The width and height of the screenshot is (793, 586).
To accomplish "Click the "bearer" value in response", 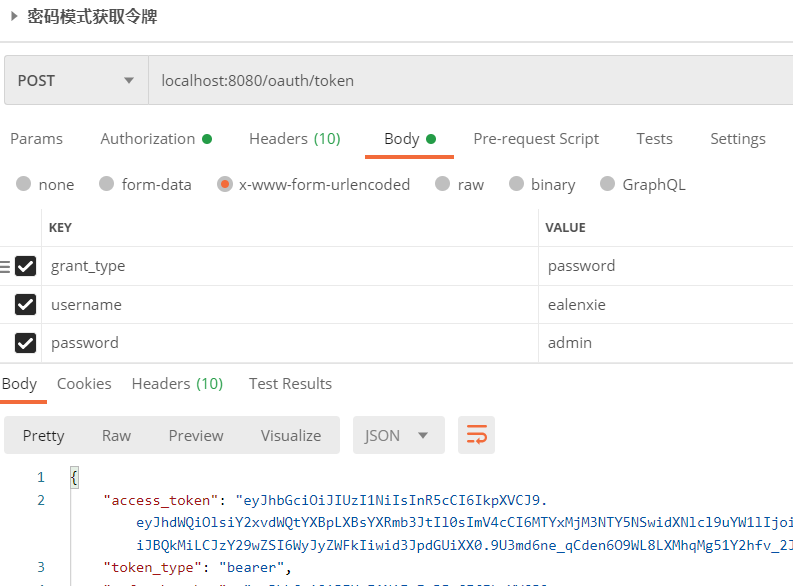I will (251, 567).
